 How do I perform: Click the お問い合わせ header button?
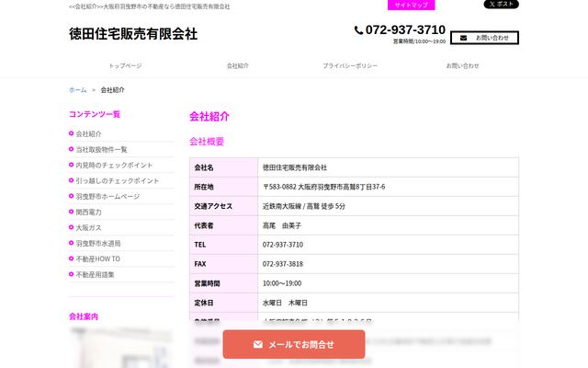484,38
